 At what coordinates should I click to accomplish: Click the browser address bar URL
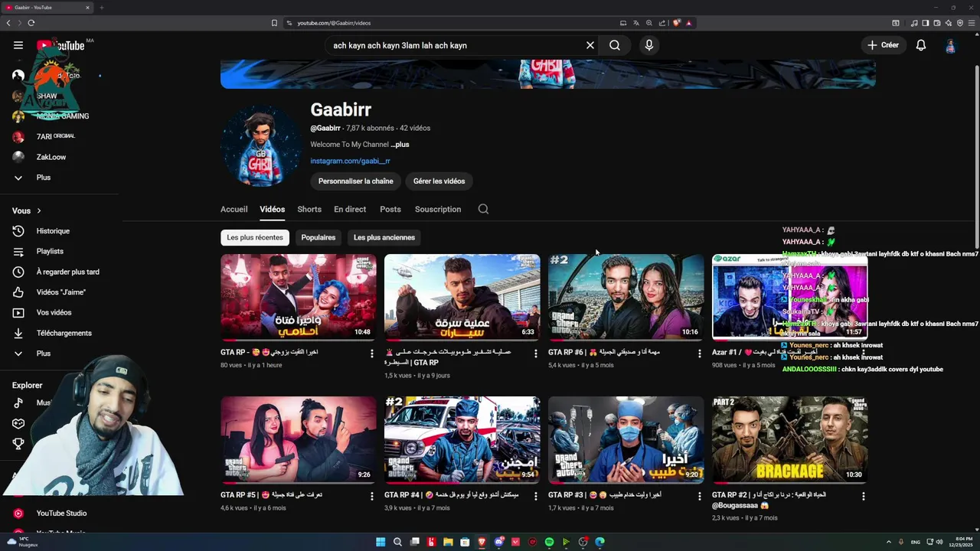click(334, 23)
